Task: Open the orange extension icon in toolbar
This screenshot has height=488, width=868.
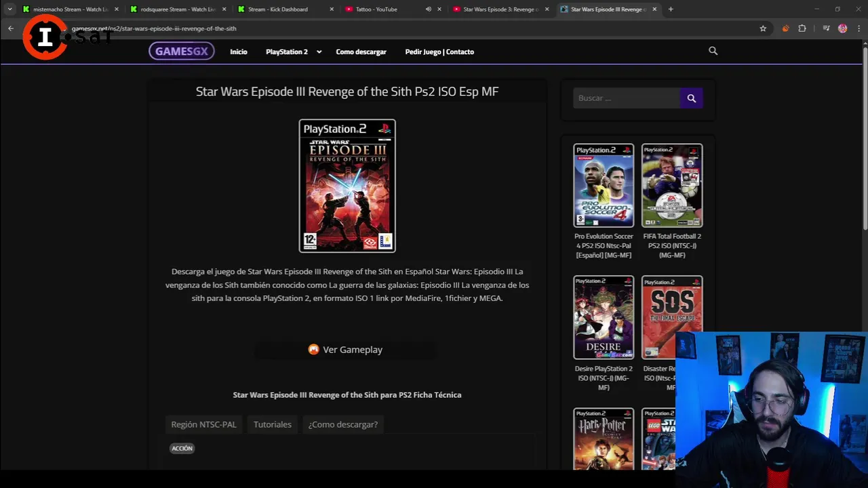Action: (785, 28)
